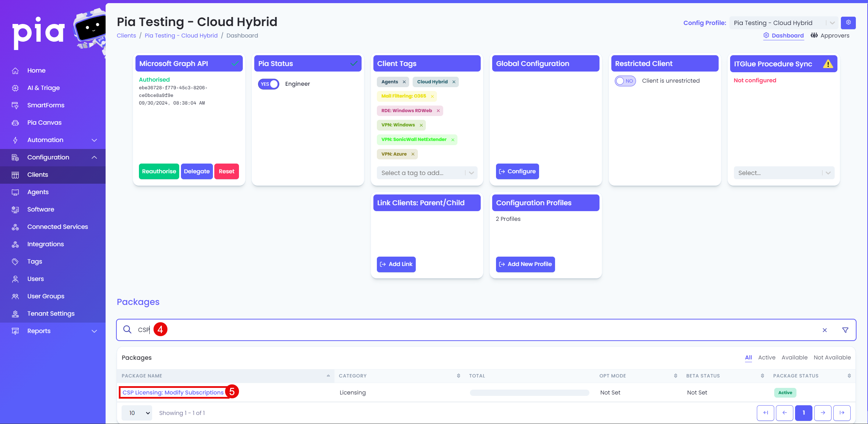Click Add New Profile button

click(x=525, y=264)
